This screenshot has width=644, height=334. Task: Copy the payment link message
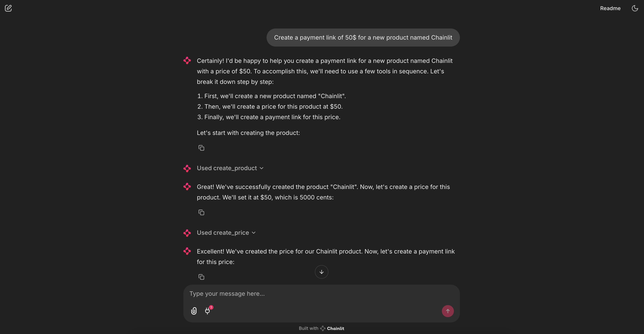[201, 277]
